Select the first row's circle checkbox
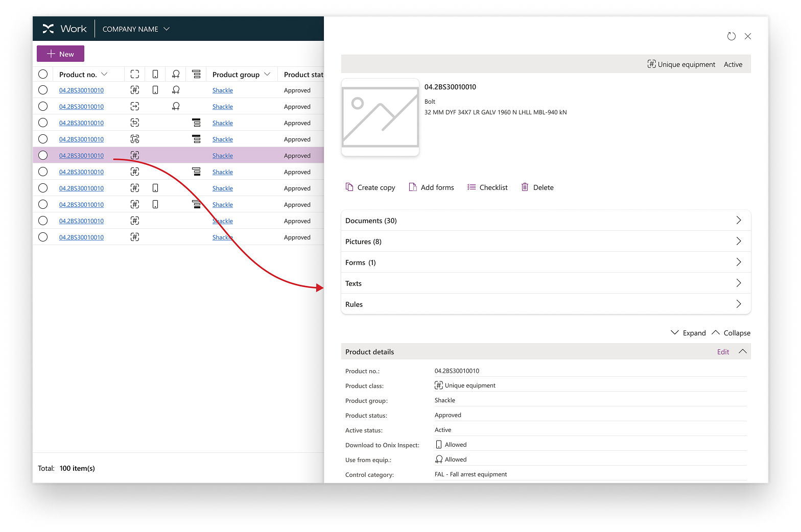Screen dimensions: 801x532 click(x=43, y=90)
